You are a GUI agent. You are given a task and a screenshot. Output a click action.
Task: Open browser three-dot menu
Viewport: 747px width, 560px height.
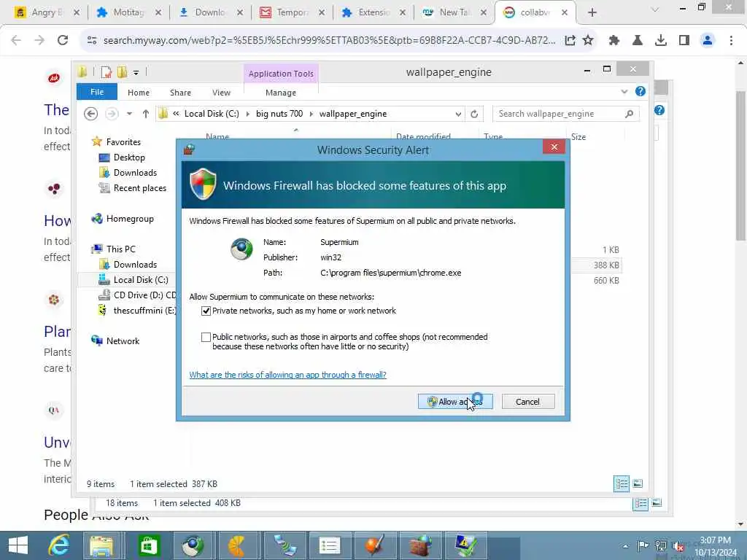point(731,41)
